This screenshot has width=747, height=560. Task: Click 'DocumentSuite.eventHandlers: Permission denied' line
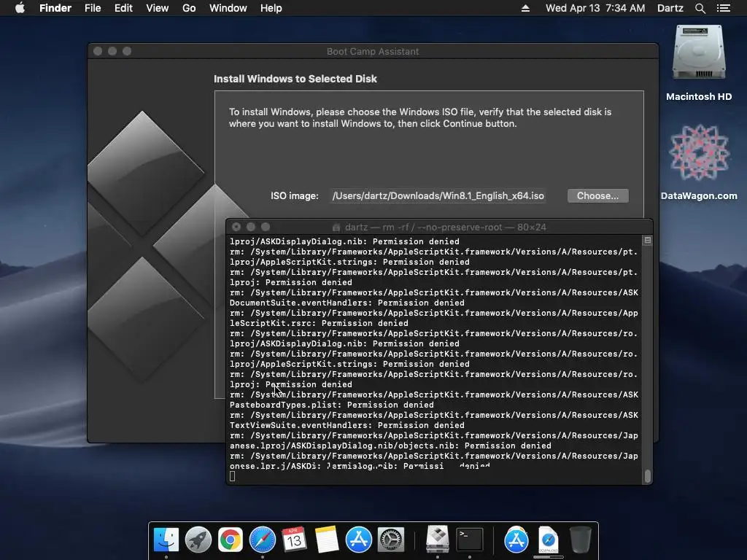pos(347,303)
